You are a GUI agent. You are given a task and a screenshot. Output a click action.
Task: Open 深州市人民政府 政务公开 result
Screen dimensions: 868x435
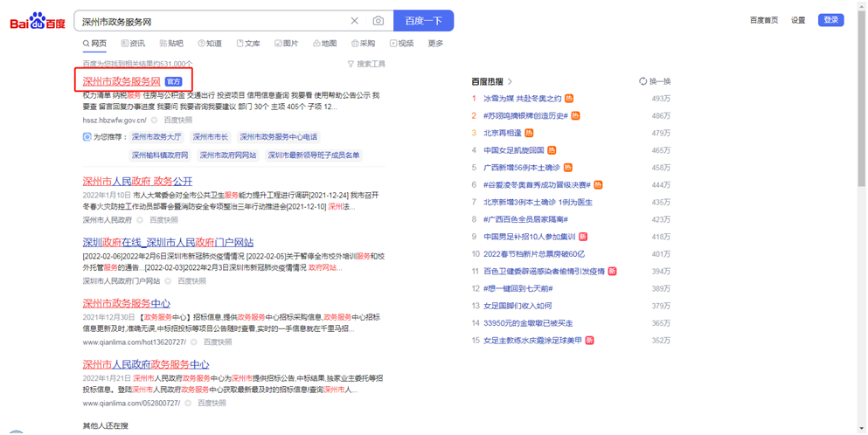pyautogui.click(x=137, y=181)
